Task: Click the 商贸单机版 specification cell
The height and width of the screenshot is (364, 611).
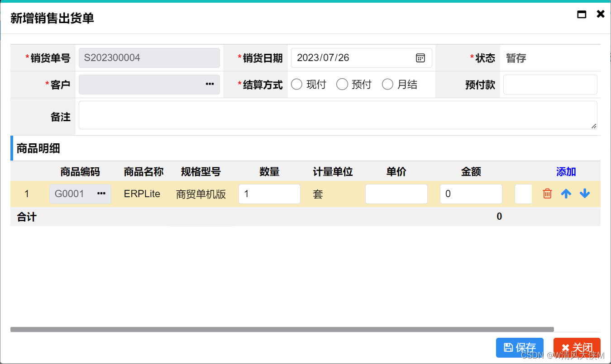Action: point(201,194)
